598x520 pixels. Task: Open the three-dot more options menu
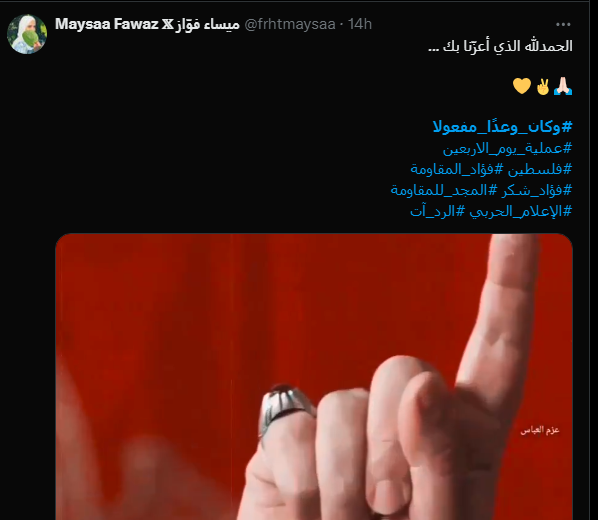pos(563,24)
